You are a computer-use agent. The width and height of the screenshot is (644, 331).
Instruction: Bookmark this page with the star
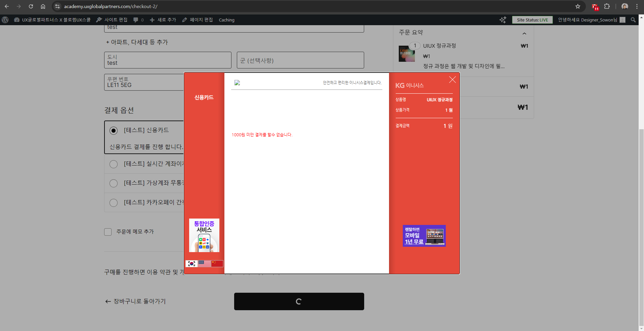coord(578,6)
